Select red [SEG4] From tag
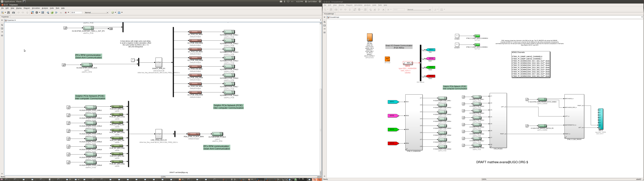The height and width of the screenshot is (181, 644). [393, 143]
